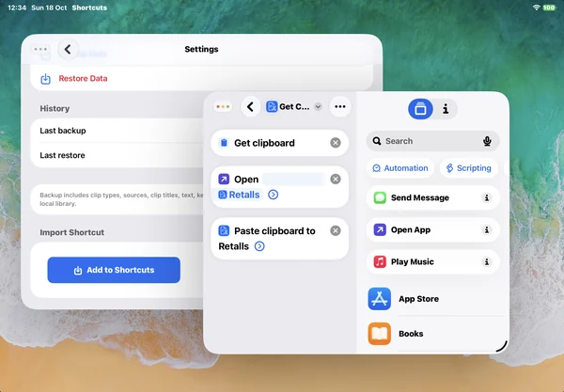
Task: Tap the Shortcuts label in status bar
Action: point(89,8)
